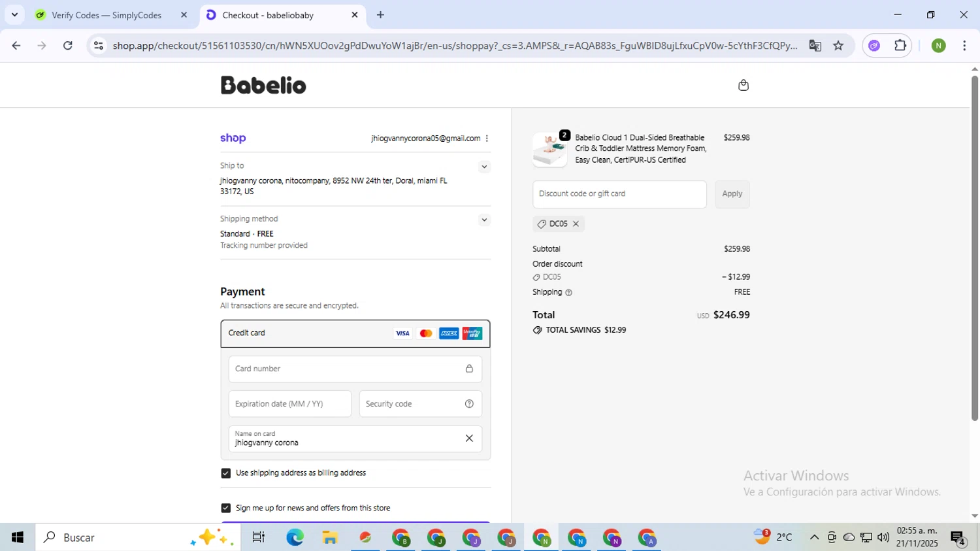This screenshot has width=980, height=551.
Task: Click the UnionPay logo
Action: pos(472,333)
